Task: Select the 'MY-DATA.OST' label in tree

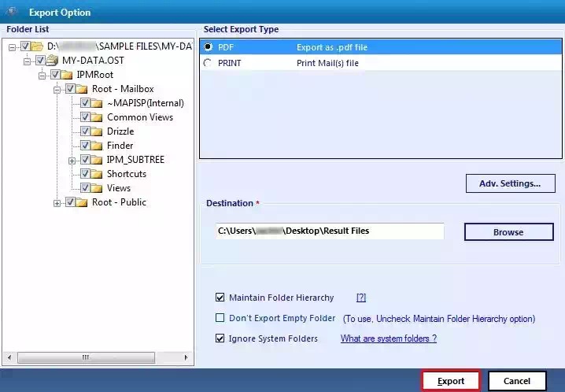Action: 93,60
